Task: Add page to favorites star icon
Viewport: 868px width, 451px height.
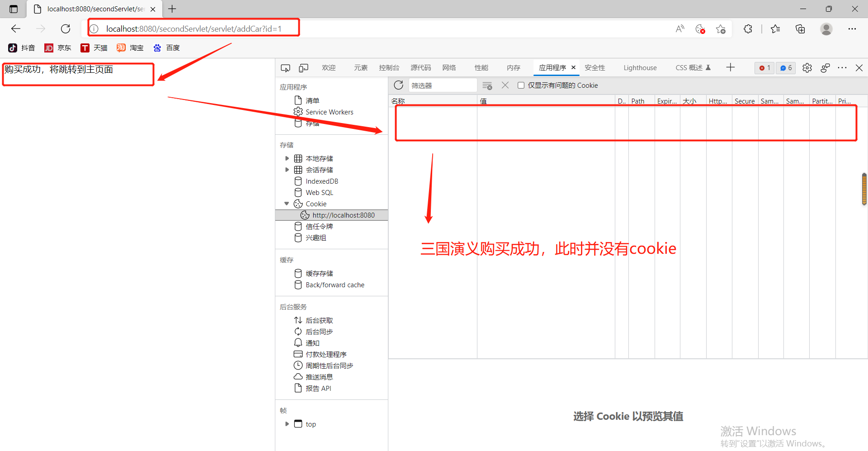Action: 721,29
